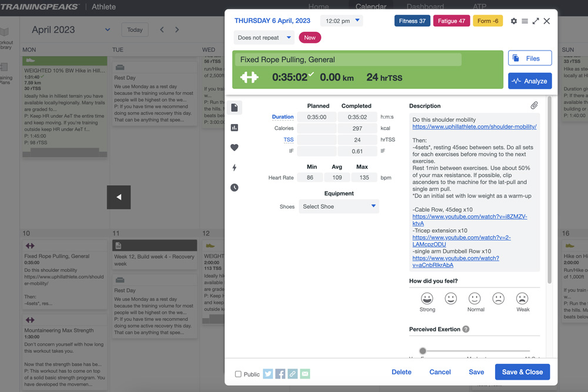
Task: Open the 12:02 pm time dropdown
Action: click(x=341, y=21)
